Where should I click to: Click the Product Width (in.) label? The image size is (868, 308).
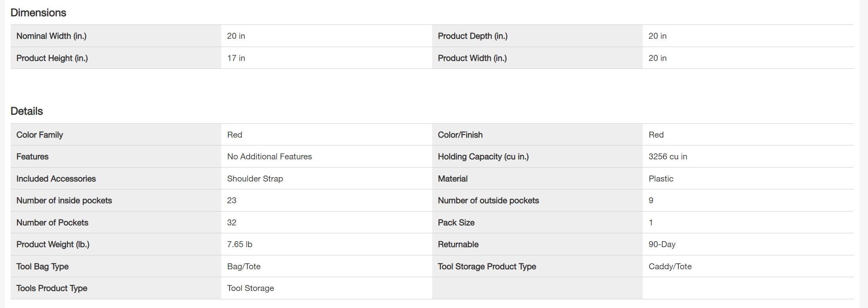click(472, 58)
